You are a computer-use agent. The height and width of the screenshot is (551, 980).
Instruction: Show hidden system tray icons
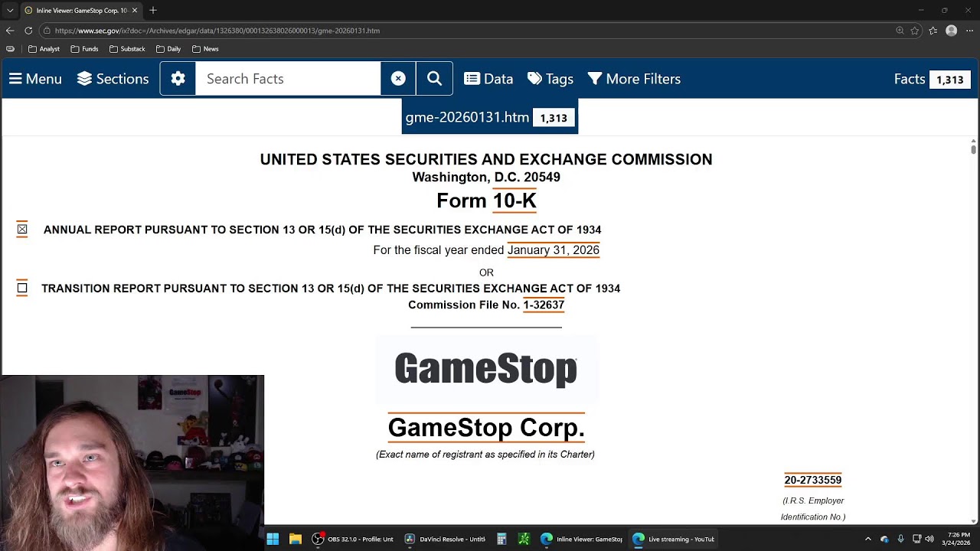[x=867, y=539]
